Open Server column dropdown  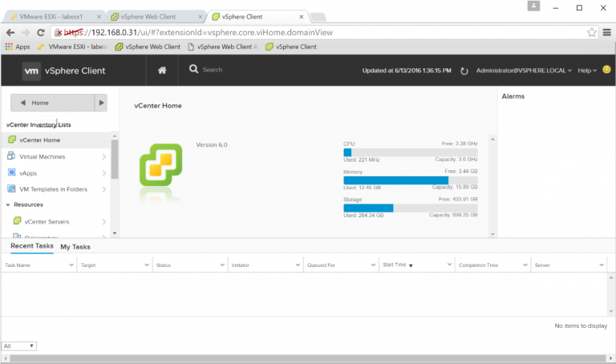pos(601,265)
